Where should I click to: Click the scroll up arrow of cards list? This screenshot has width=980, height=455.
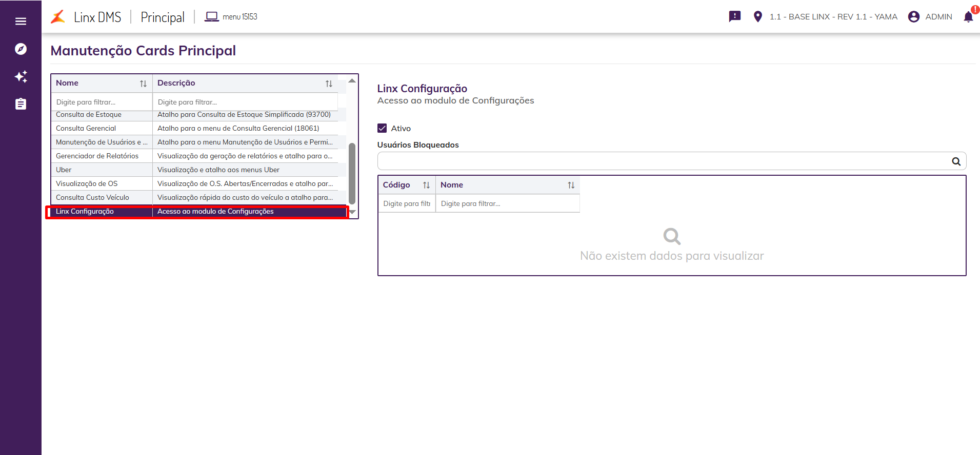[x=352, y=80]
